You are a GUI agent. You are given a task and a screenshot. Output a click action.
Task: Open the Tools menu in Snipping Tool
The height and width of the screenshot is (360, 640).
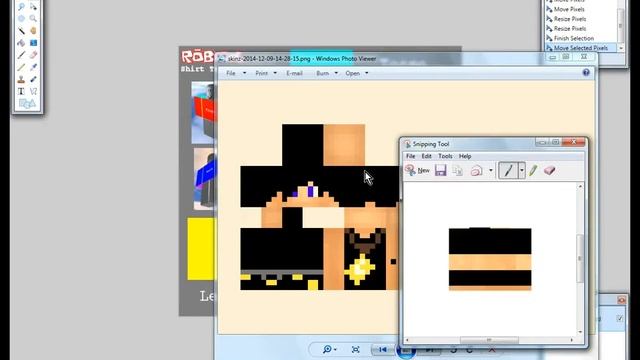point(445,156)
